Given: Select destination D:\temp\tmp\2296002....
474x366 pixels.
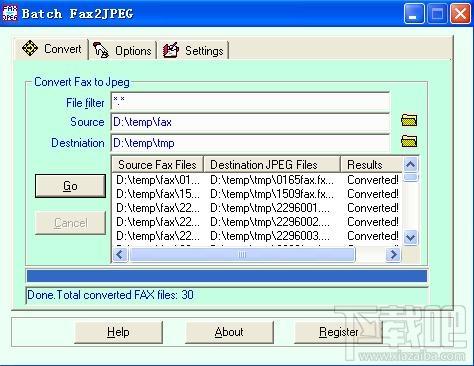Looking at the screenshot, I should coord(270,222).
